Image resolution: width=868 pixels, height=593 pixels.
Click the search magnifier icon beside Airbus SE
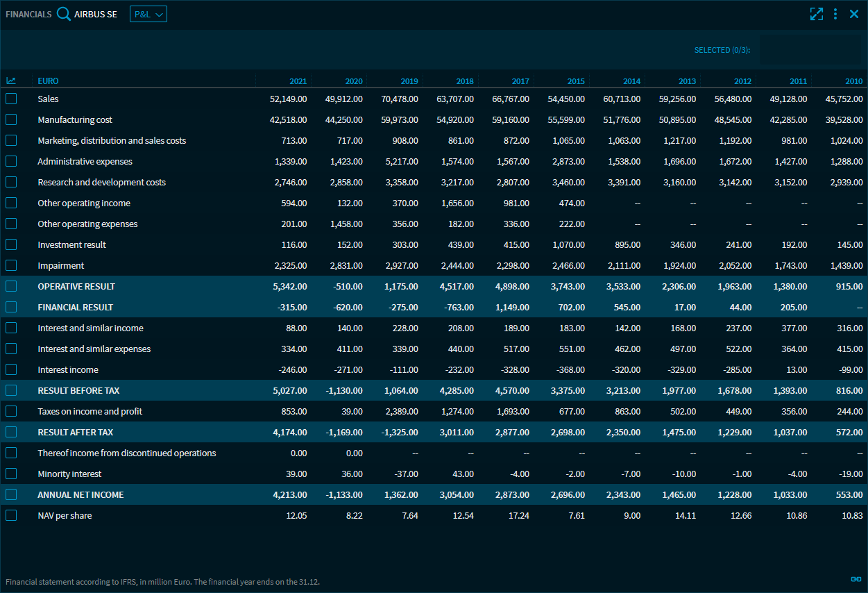[x=64, y=14]
